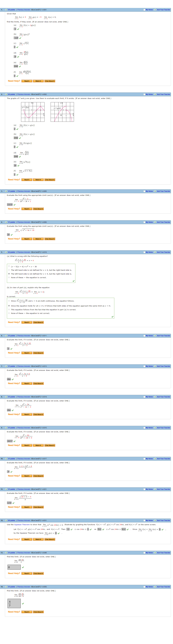Open Previous Answers for question 13
Viewport: 173px width, 644px height.
[x=24, y=553]
